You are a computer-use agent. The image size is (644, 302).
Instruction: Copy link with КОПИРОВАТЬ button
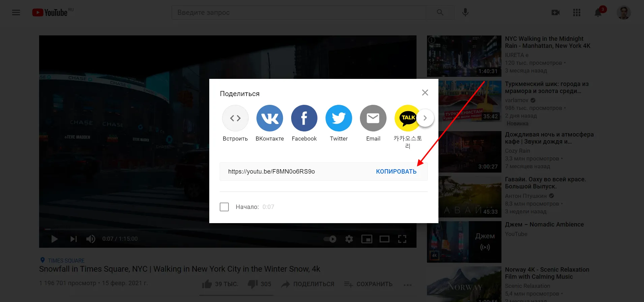tap(396, 172)
